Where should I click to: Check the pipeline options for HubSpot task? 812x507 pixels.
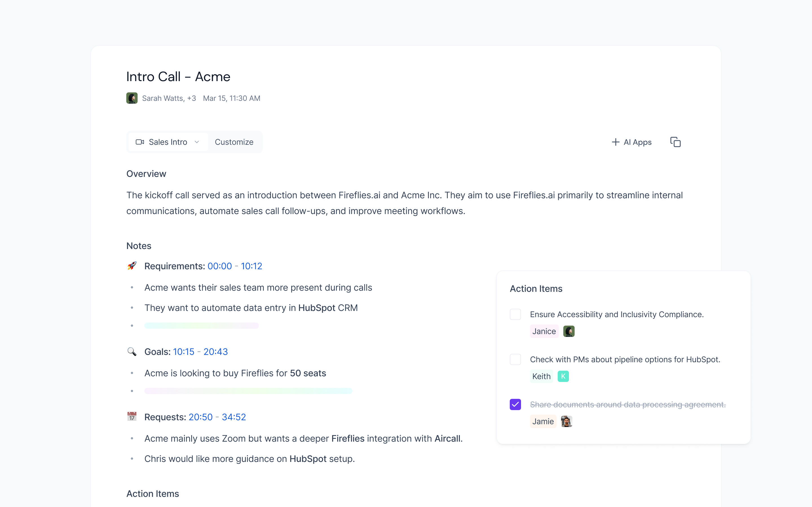pyautogui.click(x=516, y=359)
